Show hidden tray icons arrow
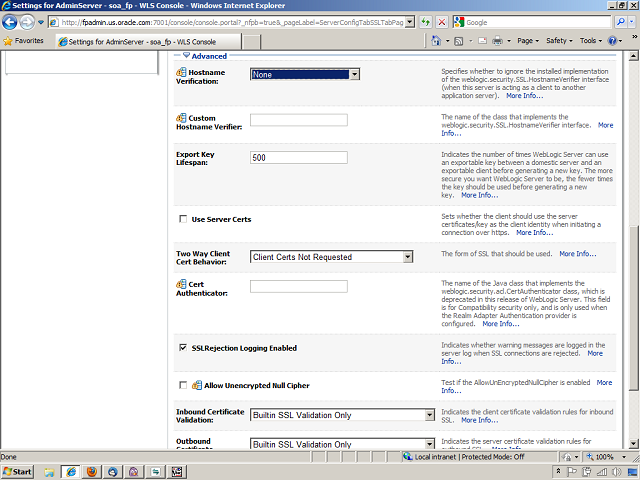Screen dimensions: 640x480 (558, 471)
